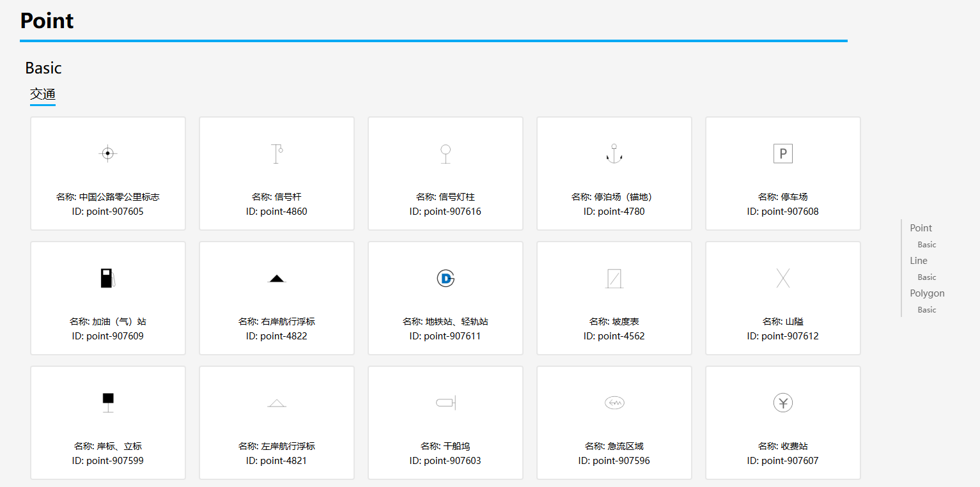This screenshot has height=487, width=980.
Task: Click the 中国公路零公里标志 crosshair symbol icon
Action: [108, 153]
